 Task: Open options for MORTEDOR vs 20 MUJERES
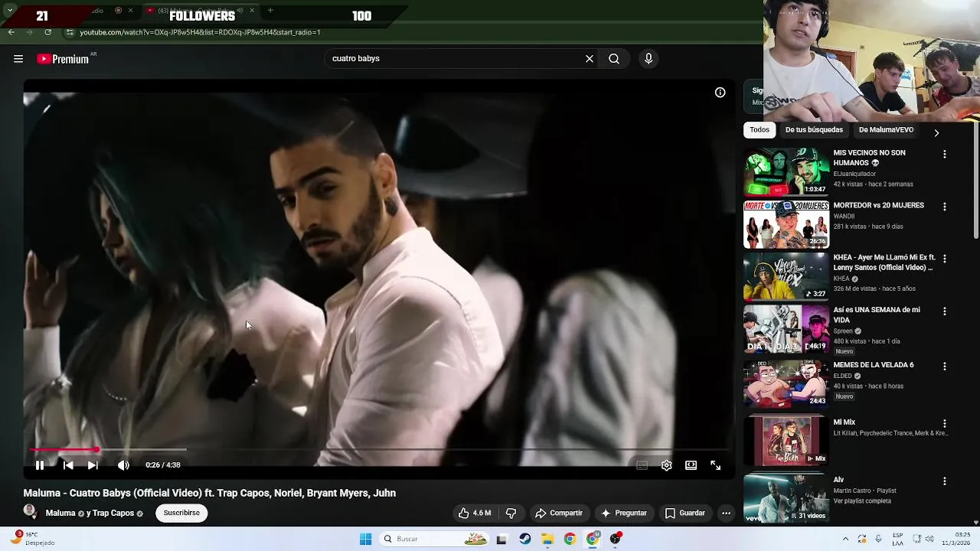pos(945,207)
